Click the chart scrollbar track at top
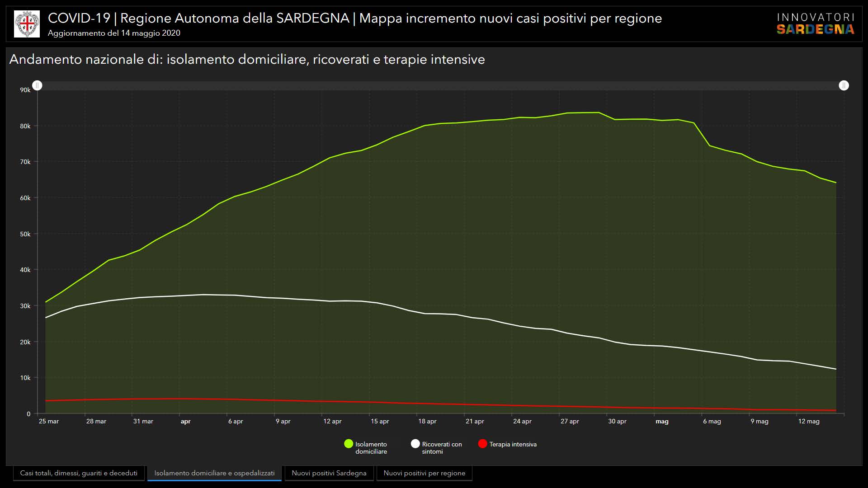868x488 pixels. pyautogui.click(x=434, y=85)
